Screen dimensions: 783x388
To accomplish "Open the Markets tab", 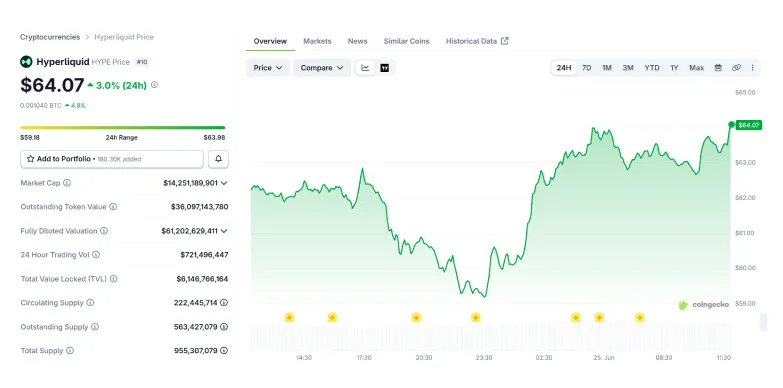I will tap(317, 41).
